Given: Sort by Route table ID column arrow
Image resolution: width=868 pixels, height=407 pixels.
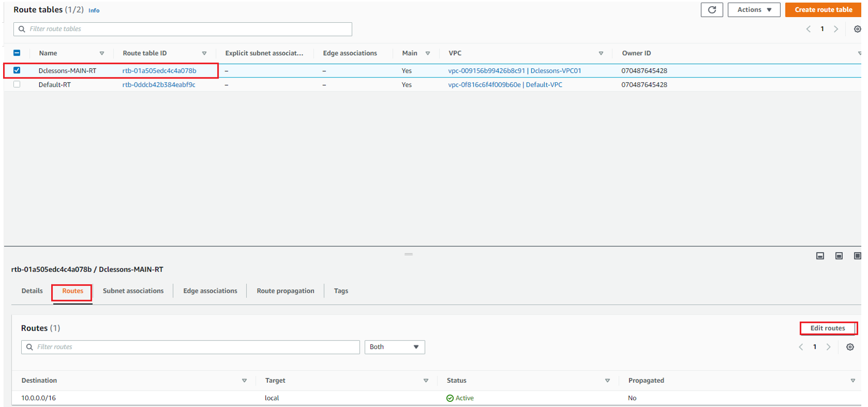Looking at the screenshot, I should click(204, 53).
